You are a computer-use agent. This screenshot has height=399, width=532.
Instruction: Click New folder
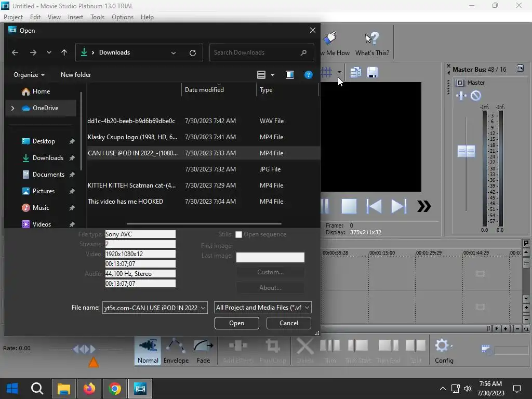point(76,75)
